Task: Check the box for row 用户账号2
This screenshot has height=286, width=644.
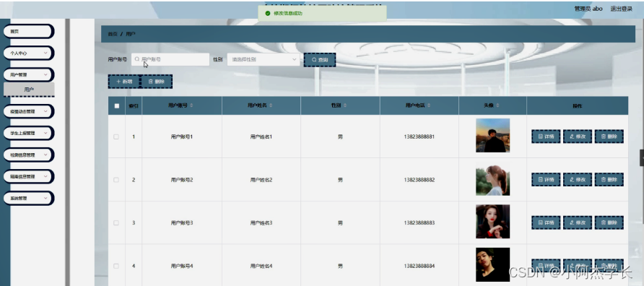Action: pyautogui.click(x=116, y=180)
